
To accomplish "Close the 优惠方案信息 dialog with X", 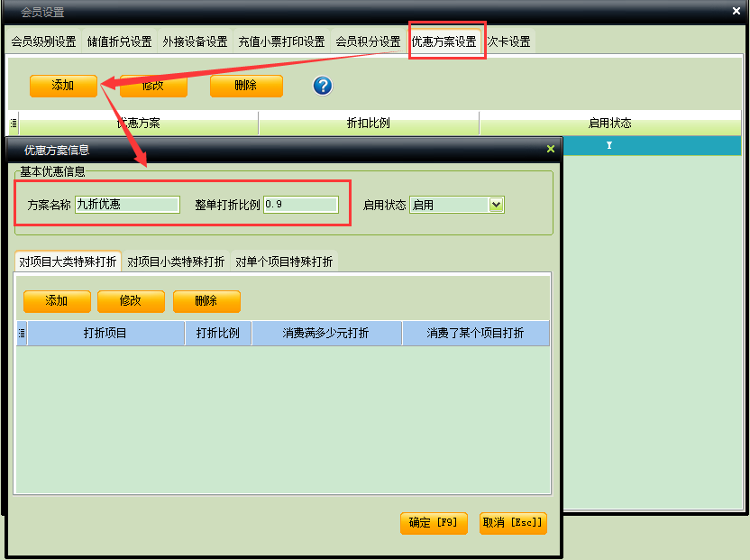I will 551,150.
